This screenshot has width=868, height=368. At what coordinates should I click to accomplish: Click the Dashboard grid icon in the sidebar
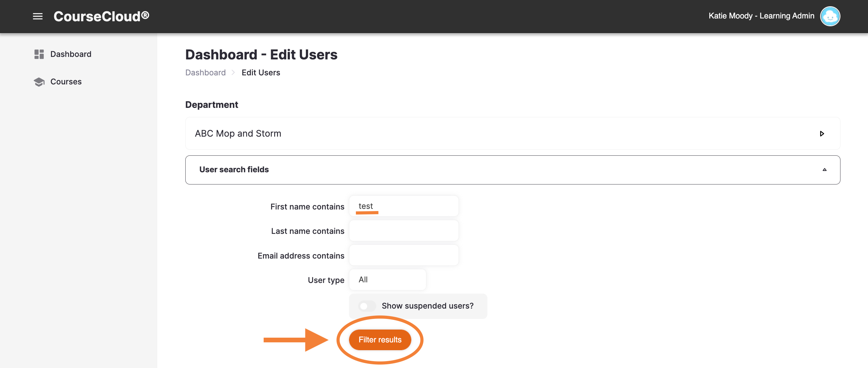(x=39, y=54)
